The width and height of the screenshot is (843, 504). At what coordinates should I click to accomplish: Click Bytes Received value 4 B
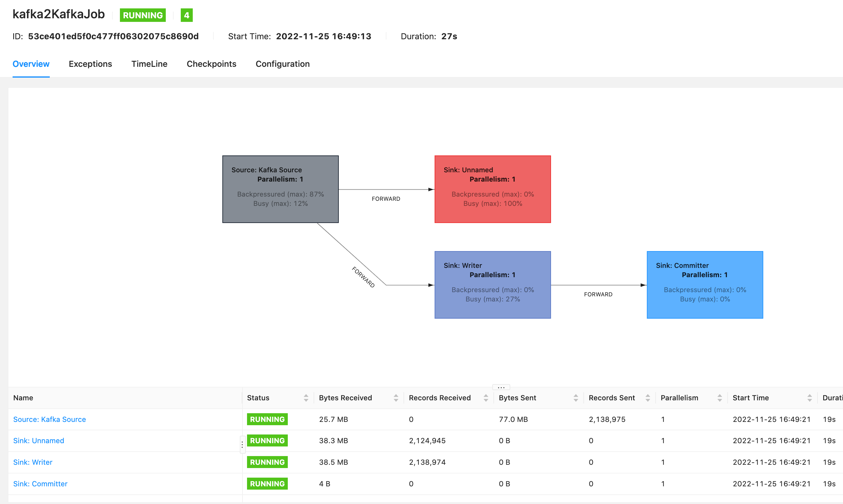[x=324, y=484]
